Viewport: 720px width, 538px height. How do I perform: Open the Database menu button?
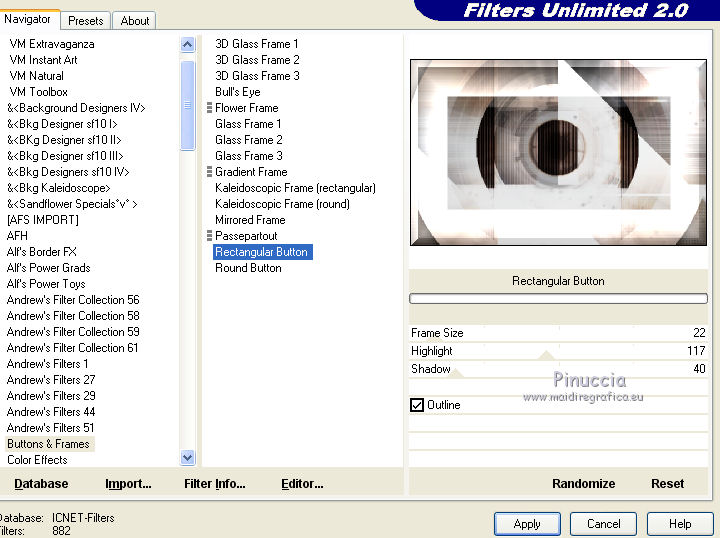[x=41, y=483]
